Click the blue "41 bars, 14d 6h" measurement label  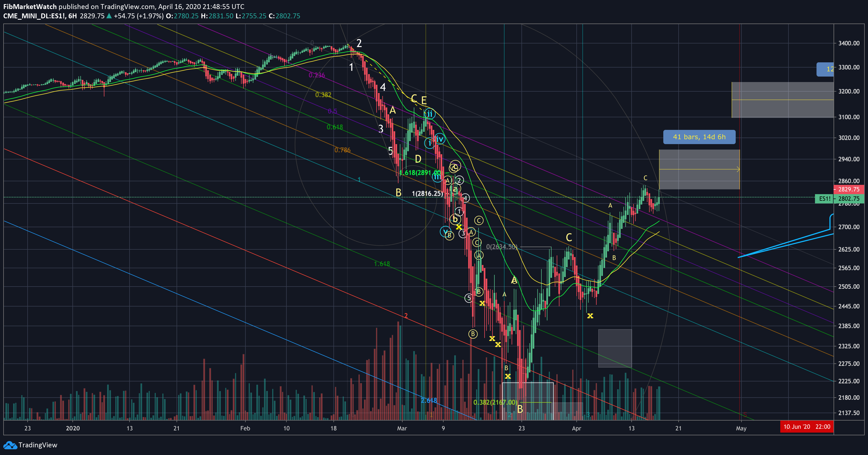[699, 137]
